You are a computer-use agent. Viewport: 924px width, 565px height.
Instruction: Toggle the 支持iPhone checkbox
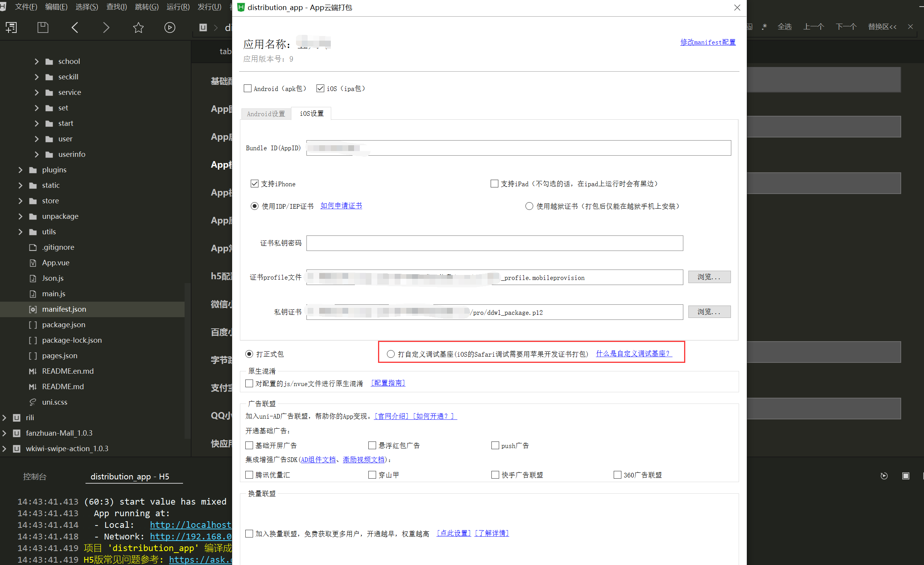pyautogui.click(x=254, y=184)
